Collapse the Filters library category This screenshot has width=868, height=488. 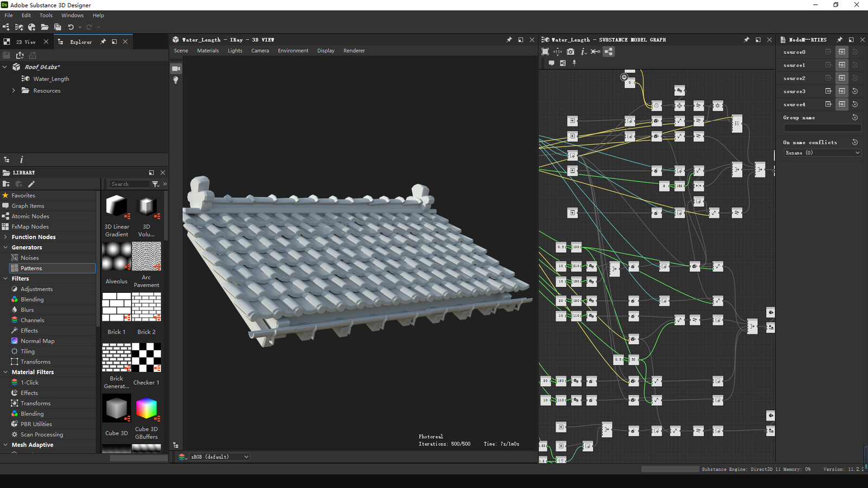[5, 279]
